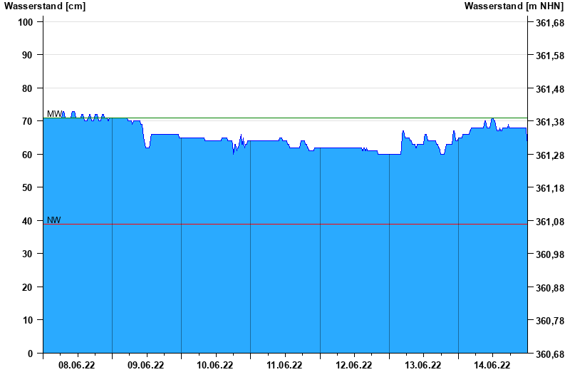570x392 pixels.
Task: Click the 08.06.22 date label
Action: (x=77, y=365)
